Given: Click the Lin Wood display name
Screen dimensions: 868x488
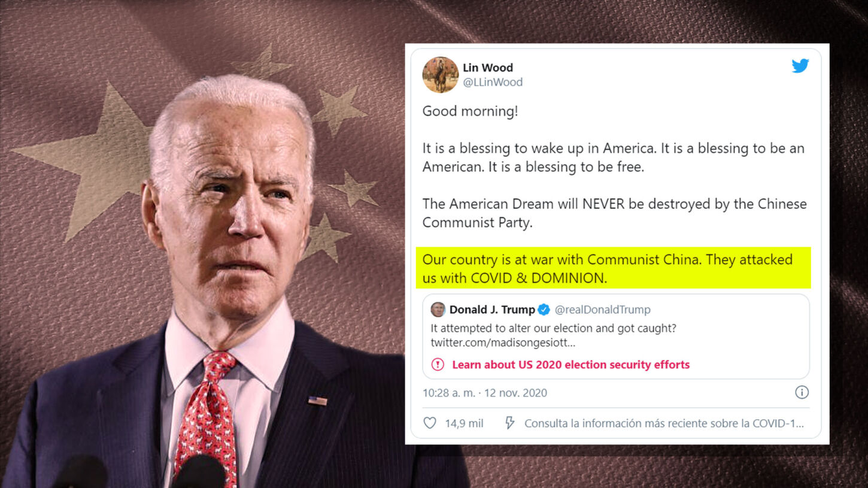Looking at the screenshot, I should [x=488, y=68].
